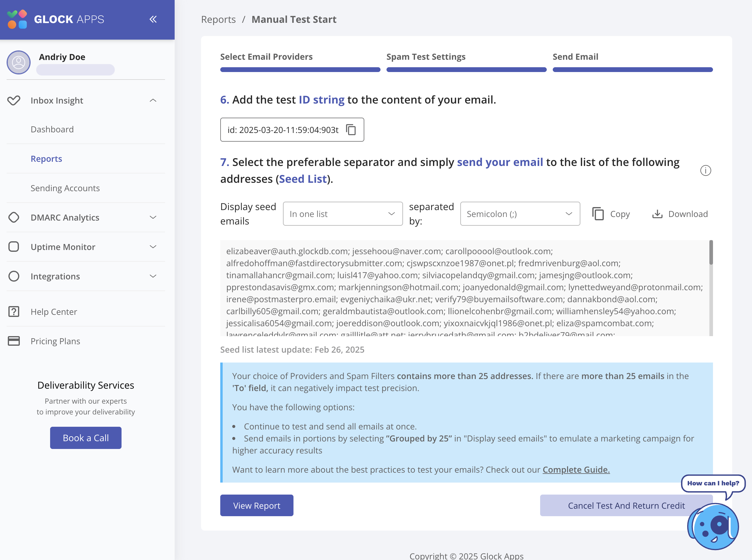Open the chat assistant mascot
This screenshot has width=752, height=560.
click(x=714, y=526)
